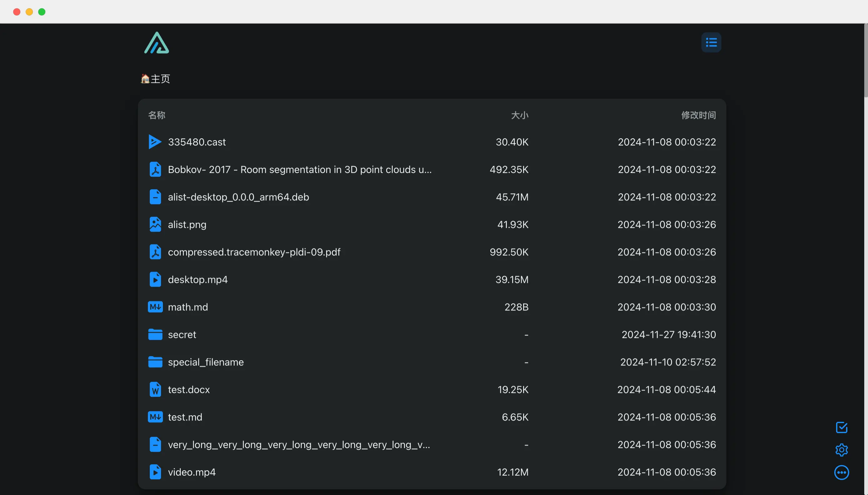Click markdown icon of math.md
This screenshot has width=868, height=495.
155,307
